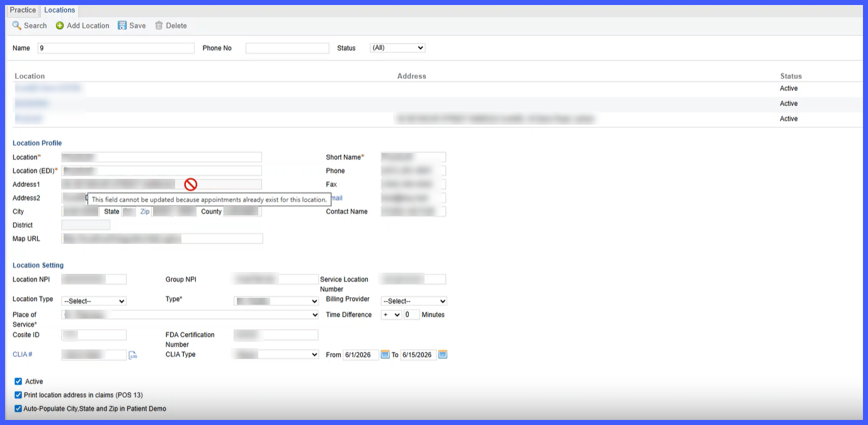Click the green Add Location icon
868x425 pixels.
tap(60, 26)
